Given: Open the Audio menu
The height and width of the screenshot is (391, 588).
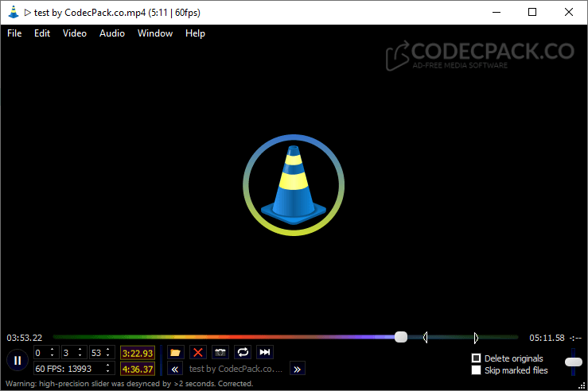Looking at the screenshot, I should tap(112, 33).
